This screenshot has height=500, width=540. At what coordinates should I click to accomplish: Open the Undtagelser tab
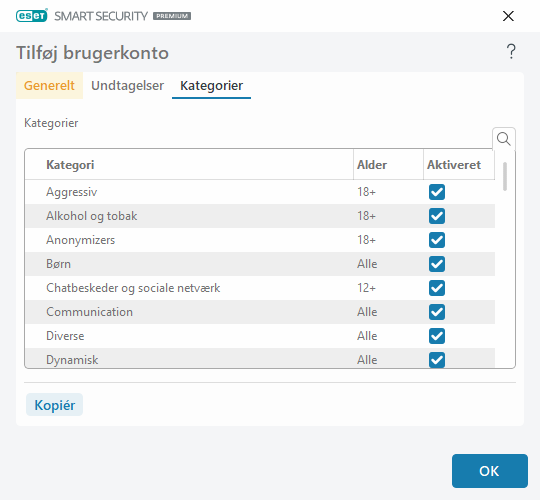(127, 85)
